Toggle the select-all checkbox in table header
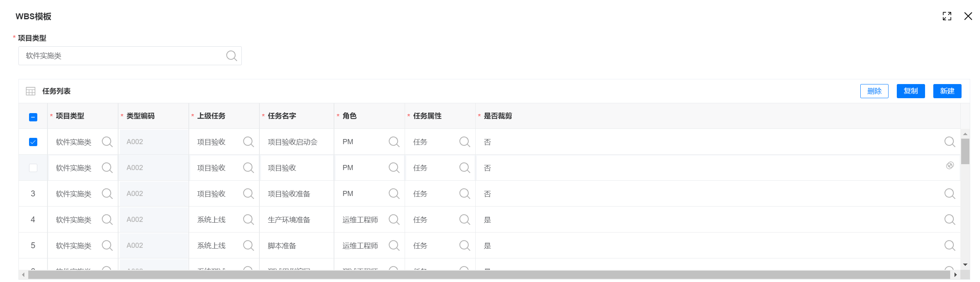 click(33, 117)
